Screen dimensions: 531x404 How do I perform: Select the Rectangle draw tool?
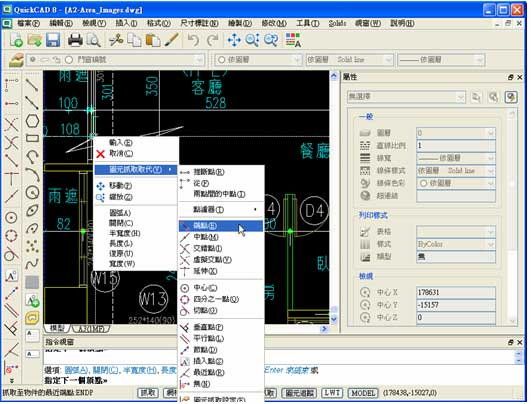point(33,138)
